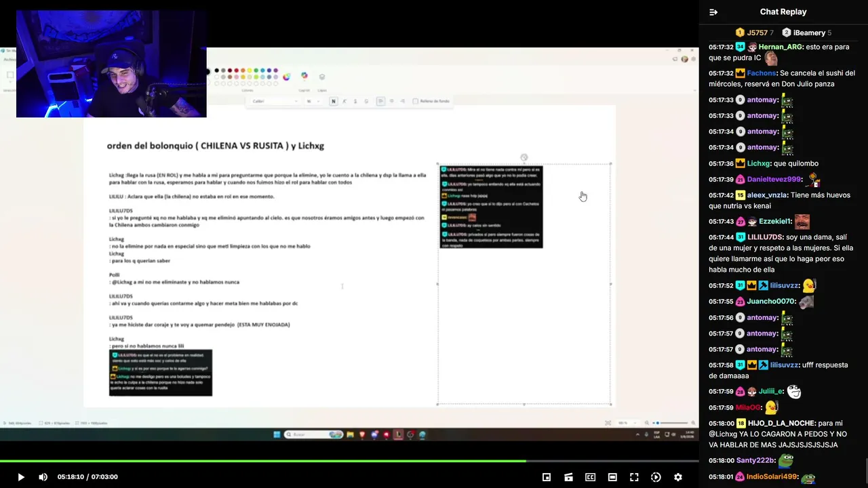Switch to theater mode view
The width and height of the screenshot is (868, 488).
click(612, 477)
